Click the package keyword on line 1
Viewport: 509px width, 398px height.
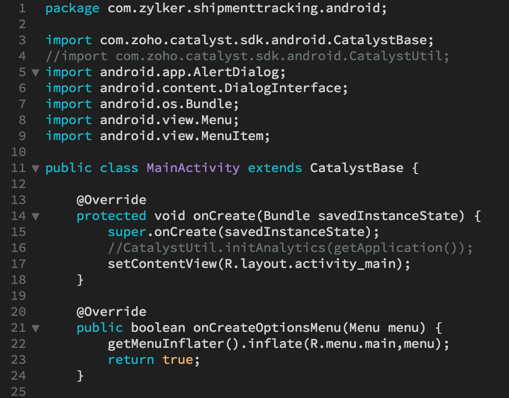click(72, 8)
